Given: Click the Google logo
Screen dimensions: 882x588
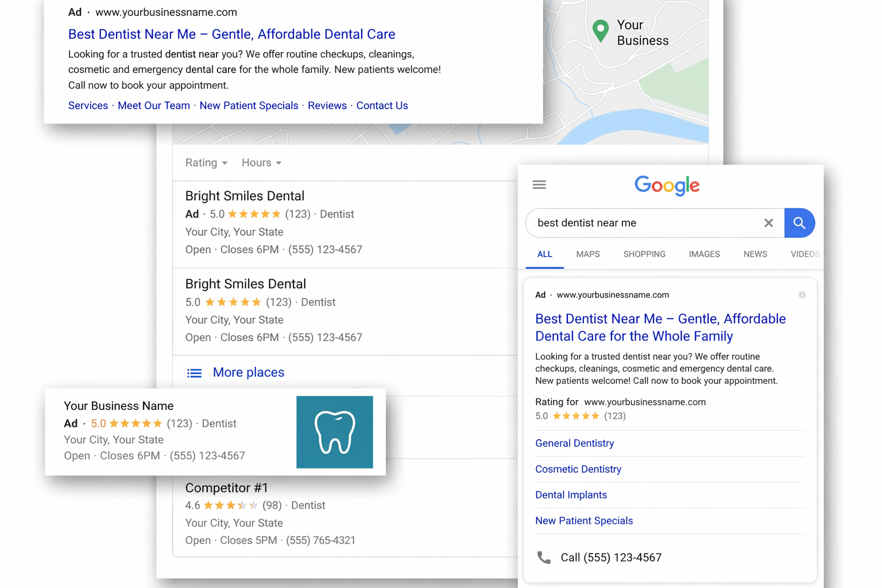Looking at the screenshot, I should 666,185.
